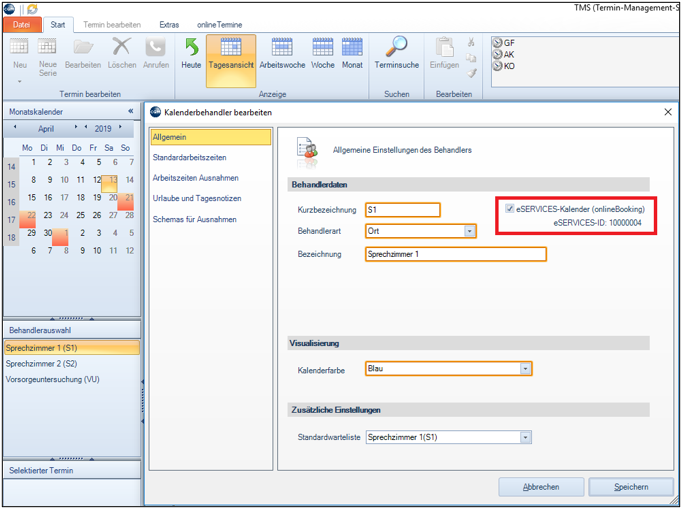Open Schemas für Ausnahmen section
The image size is (682, 509).
(194, 219)
